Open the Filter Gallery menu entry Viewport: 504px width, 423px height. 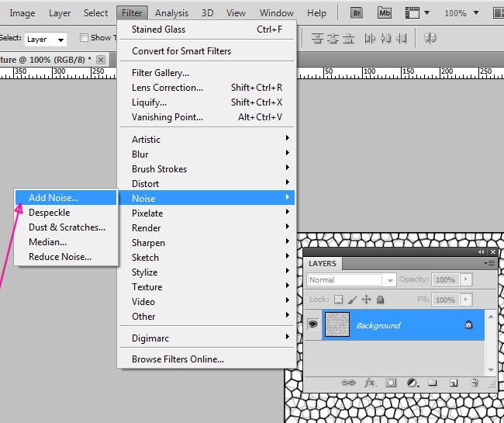[x=161, y=73]
